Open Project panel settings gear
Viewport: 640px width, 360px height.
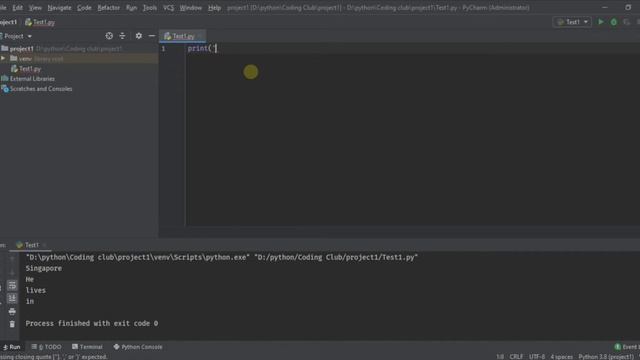(139, 36)
